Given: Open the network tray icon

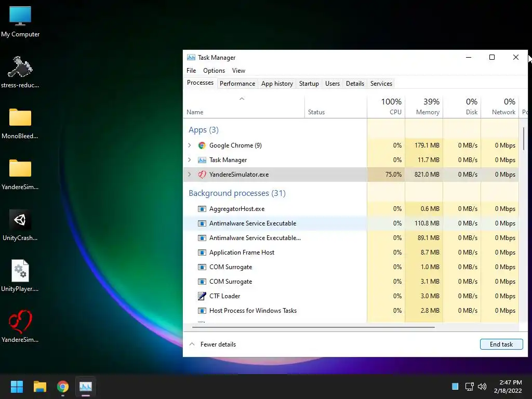Looking at the screenshot, I should 469,387.
